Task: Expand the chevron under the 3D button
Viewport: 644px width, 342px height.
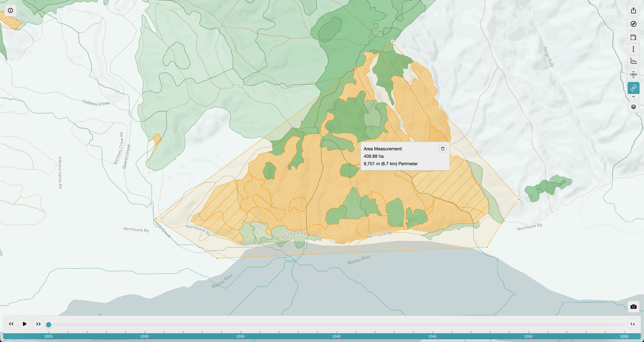Action: tap(633, 97)
